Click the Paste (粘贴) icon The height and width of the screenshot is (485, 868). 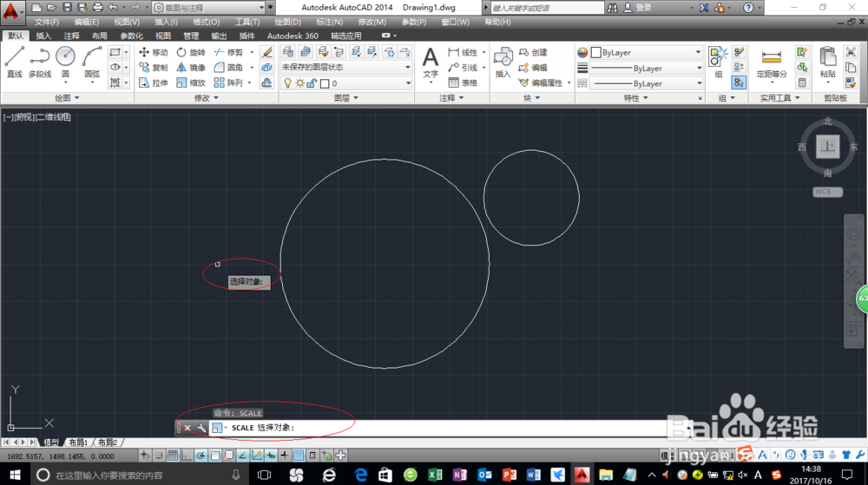click(x=827, y=63)
